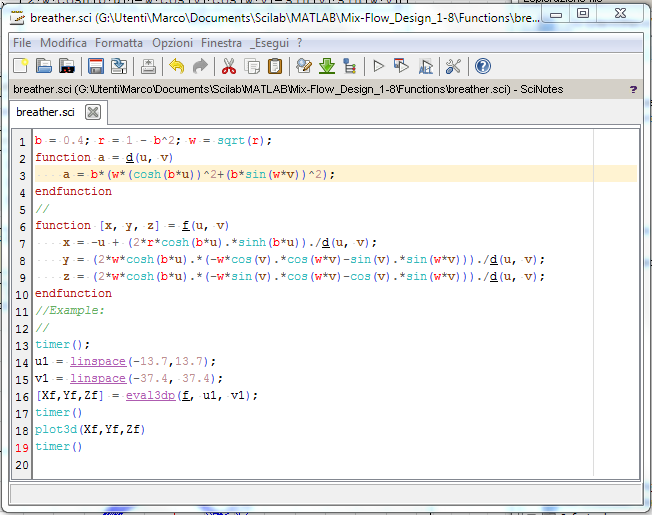Open the File menu
This screenshot has width=652, height=515.
pos(22,43)
